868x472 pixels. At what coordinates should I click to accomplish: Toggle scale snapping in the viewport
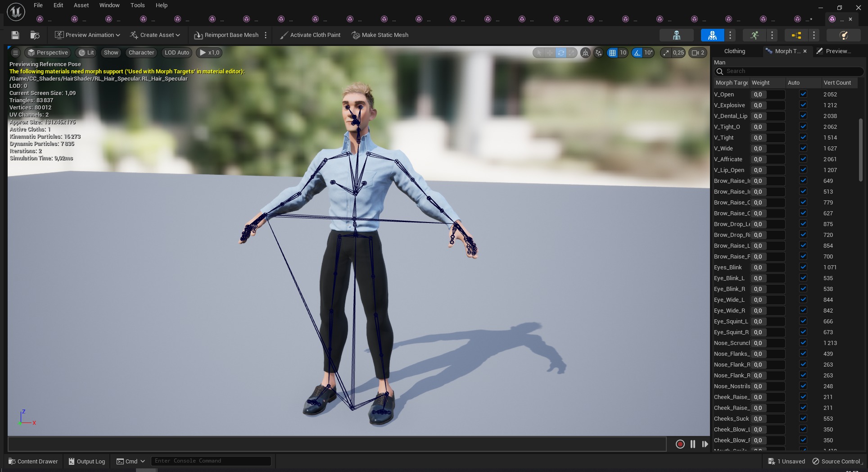pyautogui.click(x=666, y=53)
